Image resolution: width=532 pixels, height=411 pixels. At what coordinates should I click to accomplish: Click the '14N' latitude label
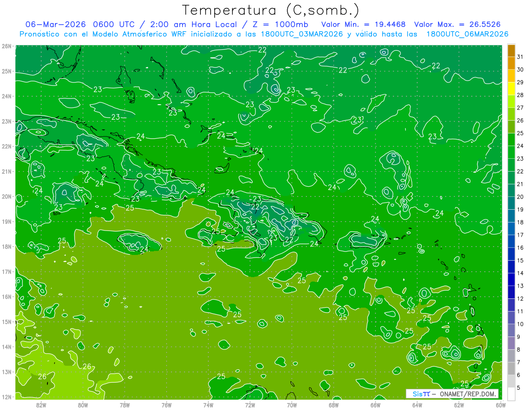click(x=6, y=347)
